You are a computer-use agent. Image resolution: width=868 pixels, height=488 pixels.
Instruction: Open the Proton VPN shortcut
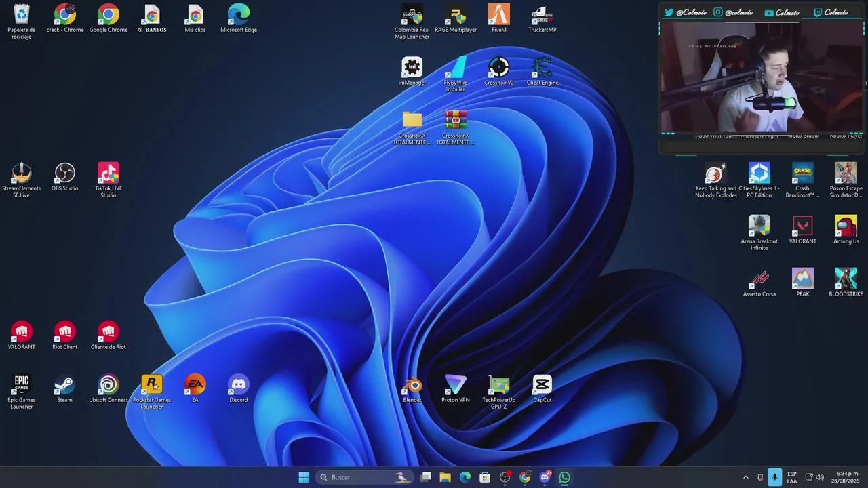pos(456,388)
